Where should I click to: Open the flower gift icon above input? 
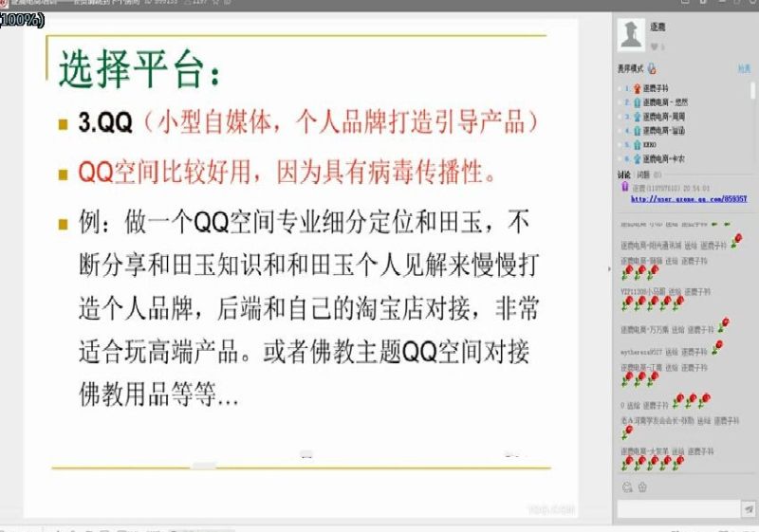click(x=642, y=487)
